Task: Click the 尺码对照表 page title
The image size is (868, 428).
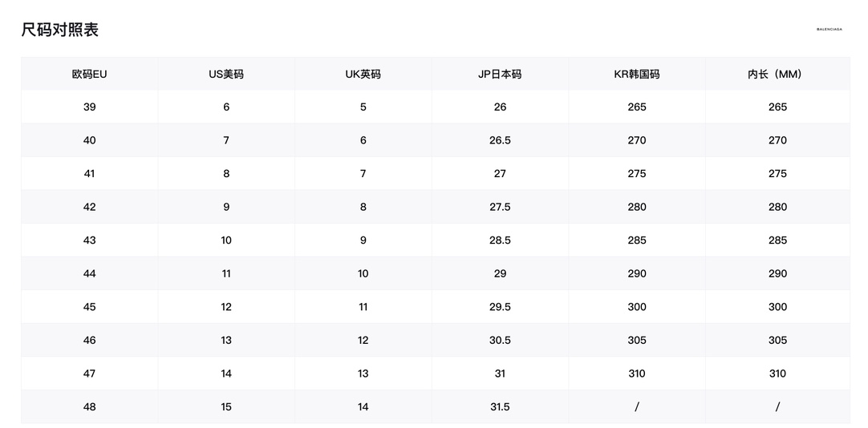Action: pos(60,30)
